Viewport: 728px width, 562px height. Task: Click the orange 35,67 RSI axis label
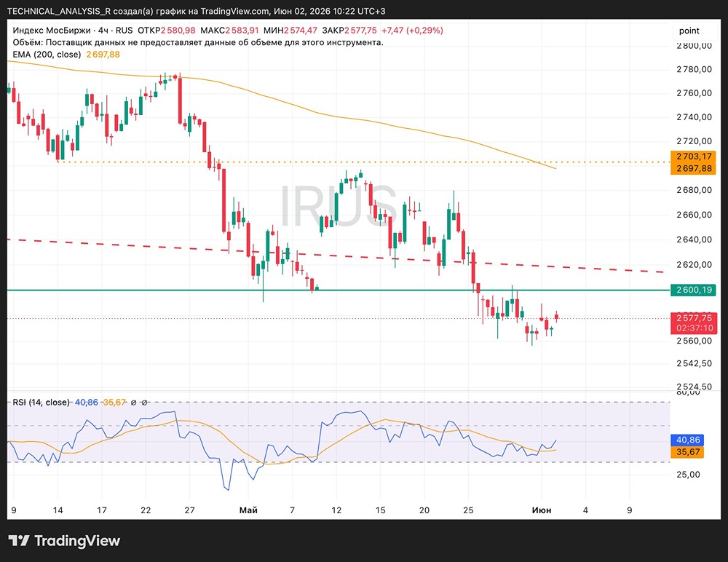[x=688, y=452]
